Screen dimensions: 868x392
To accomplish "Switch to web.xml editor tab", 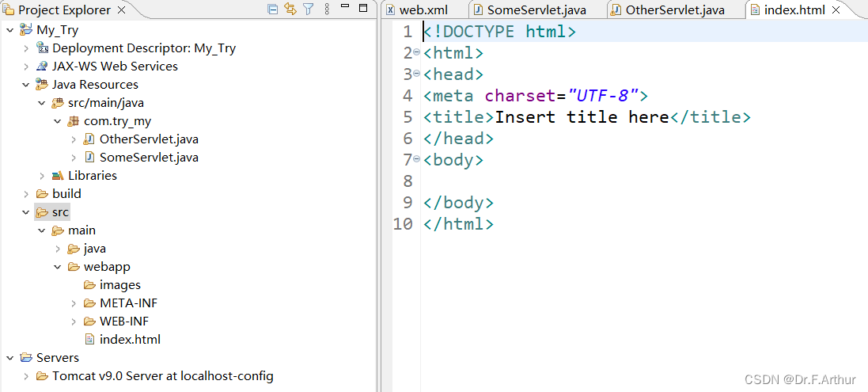I will point(423,10).
